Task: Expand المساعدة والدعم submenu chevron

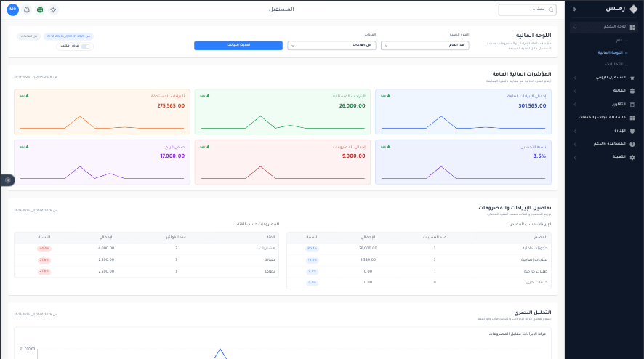Action: pos(575,144)
